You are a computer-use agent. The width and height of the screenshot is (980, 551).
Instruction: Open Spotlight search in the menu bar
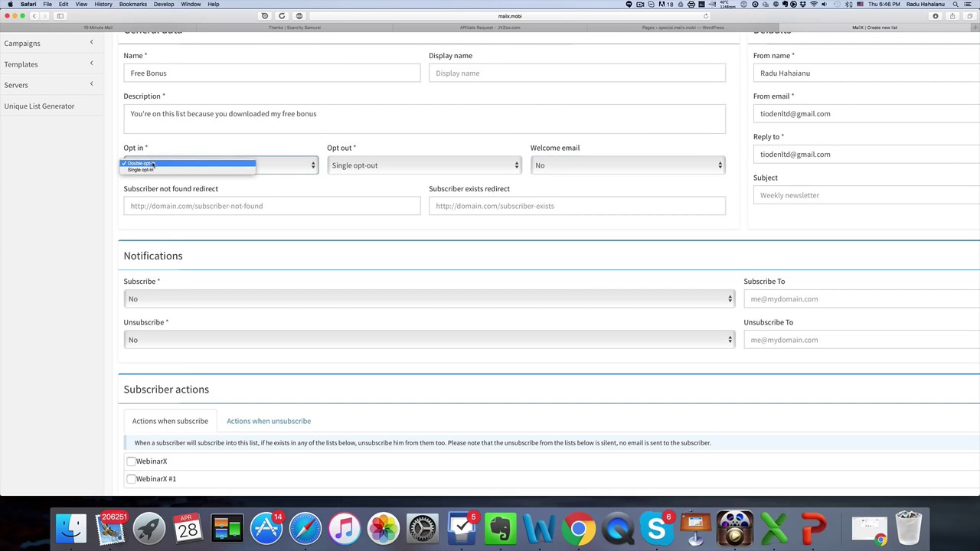pyautogui.click(x=955, y=5)
